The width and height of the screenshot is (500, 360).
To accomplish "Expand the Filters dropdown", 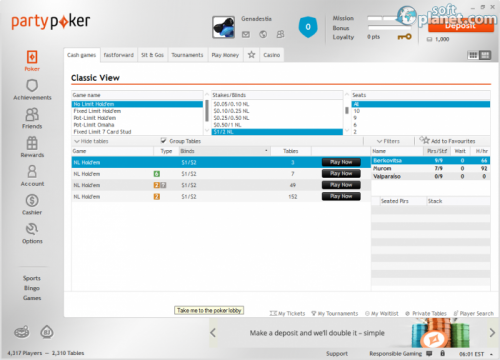I will [x=388, y=141].
